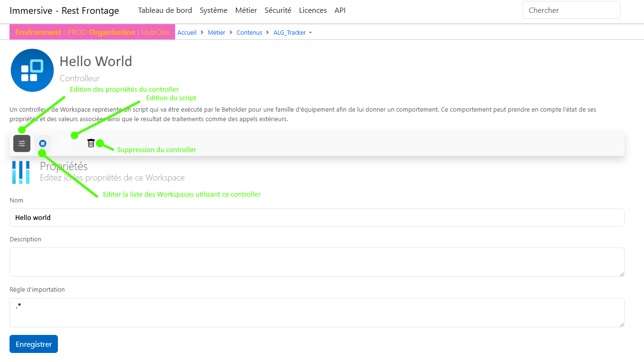This screenshot has height=362, width=644.
Task: Click the Enregistrer button
Action: (x=33, y=343)
